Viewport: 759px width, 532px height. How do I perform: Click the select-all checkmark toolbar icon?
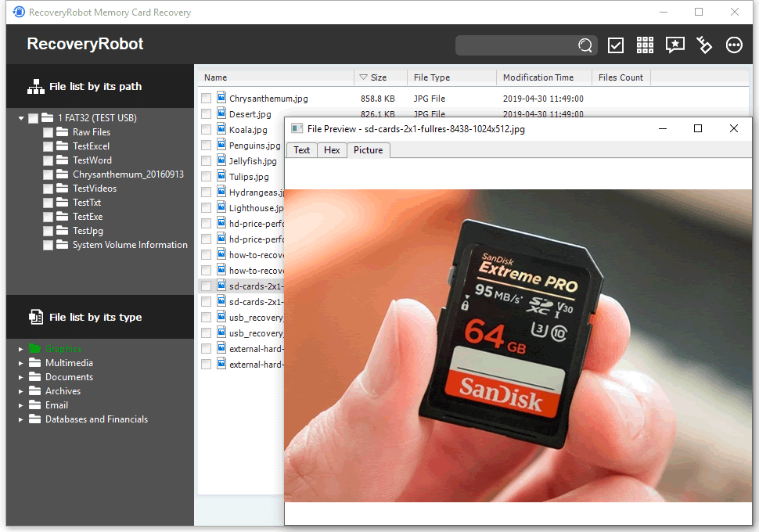tap(615, 45)
